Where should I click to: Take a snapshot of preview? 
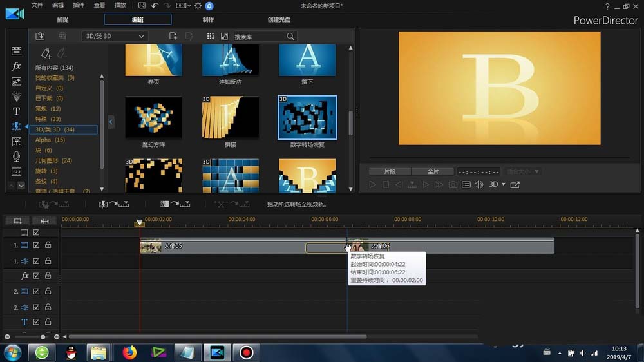click(453, 184)
